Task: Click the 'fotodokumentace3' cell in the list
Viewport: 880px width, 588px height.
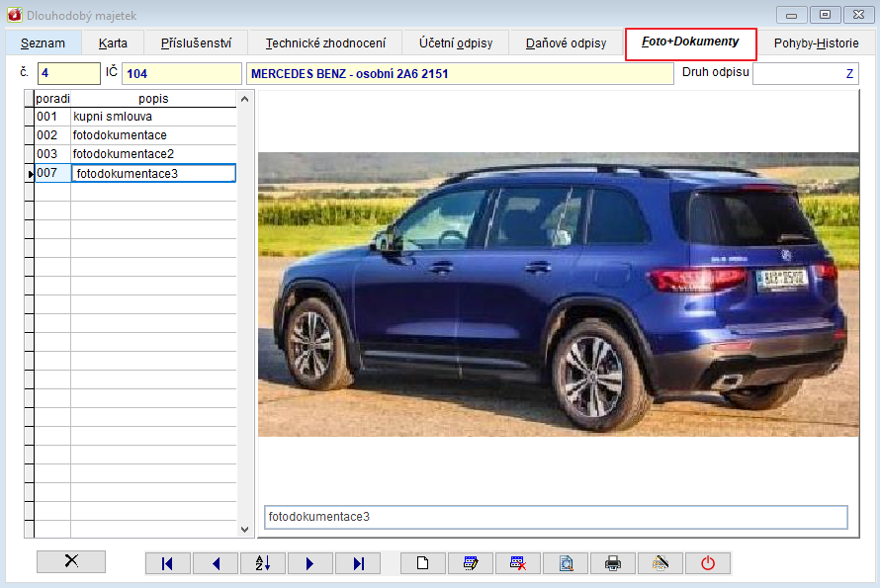Action: [x=153, y=173]
